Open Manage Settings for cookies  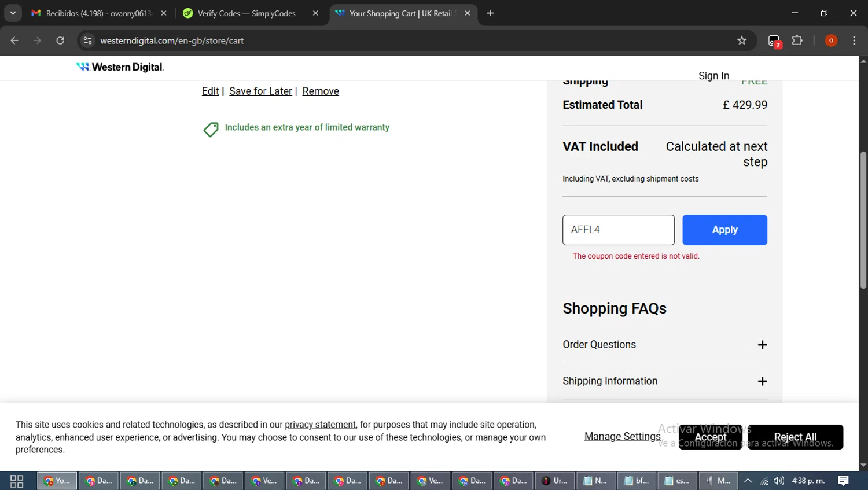[622, 436]
